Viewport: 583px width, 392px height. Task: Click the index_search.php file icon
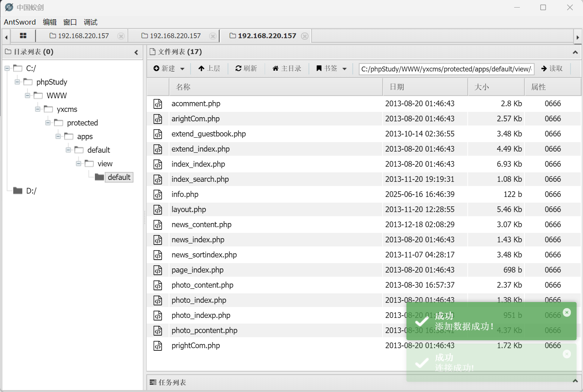coord(158,179)
